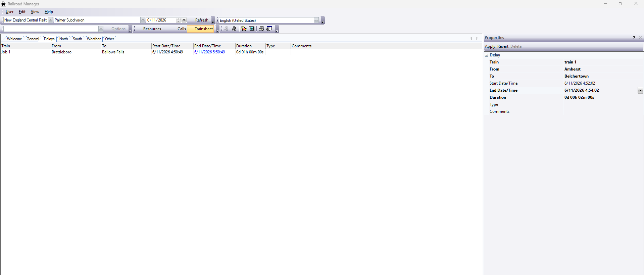
Task: Click the Comments column header
Action: 386,46
